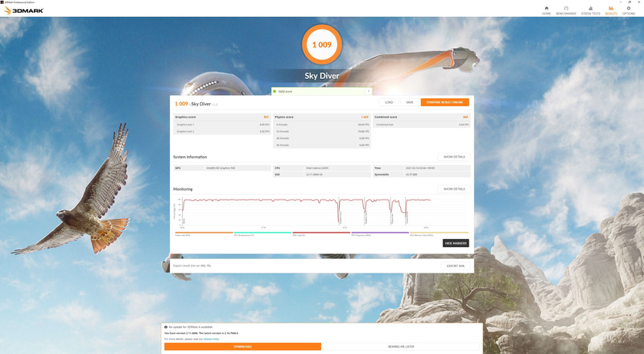Open the question mark help on Valid score
This screenshot has width=644, height=354.
point(368,91)
